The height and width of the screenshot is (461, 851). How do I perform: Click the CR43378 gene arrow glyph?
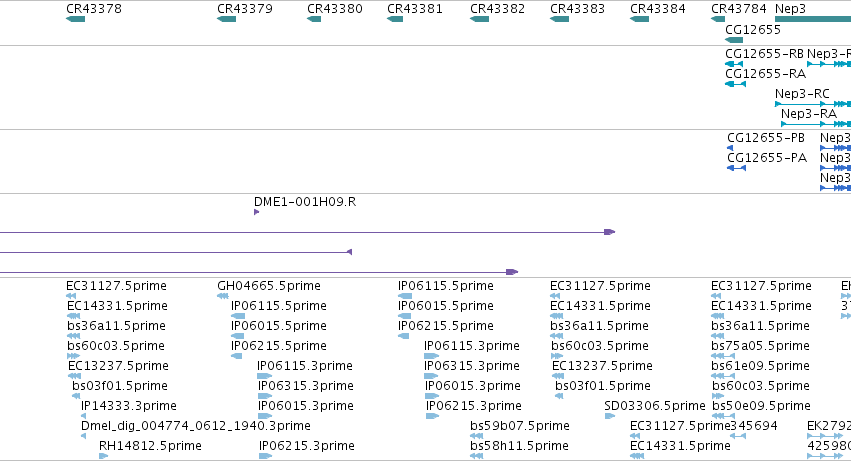pos(75,20)
